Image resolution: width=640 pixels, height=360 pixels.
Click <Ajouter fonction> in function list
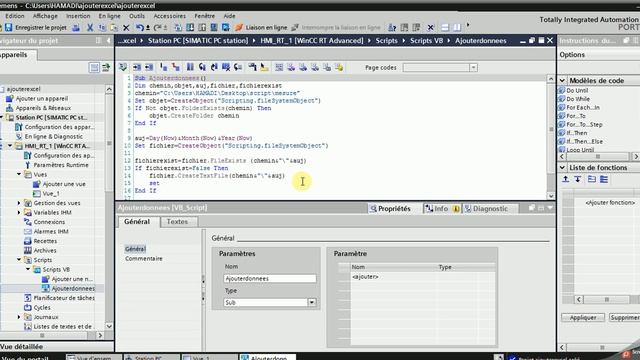(610, 202)
